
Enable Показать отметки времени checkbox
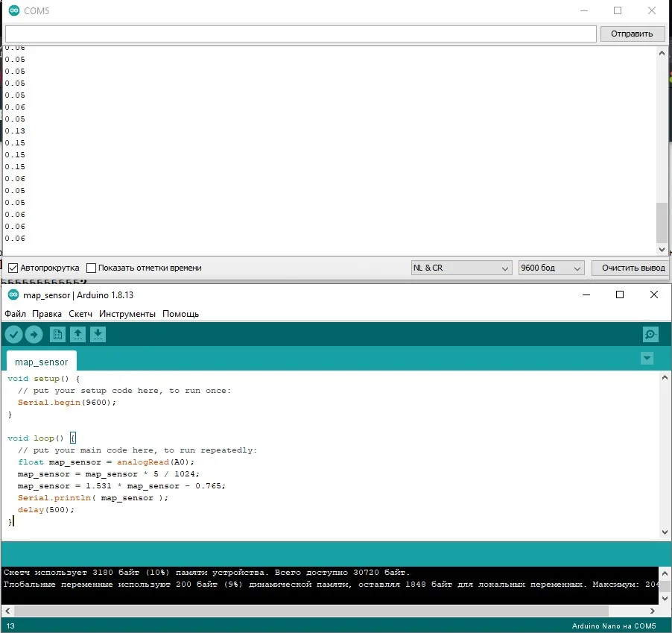pos(92,268)
